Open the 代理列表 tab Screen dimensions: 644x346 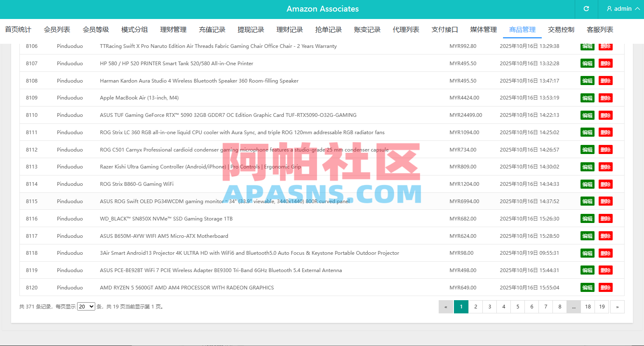pyautogui.click(x=406, y=30)
